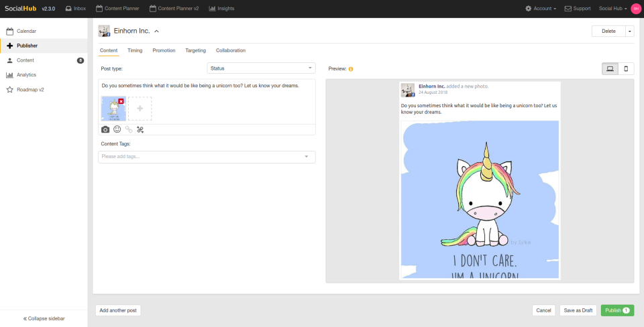Click Add another post
This screenshot has width=644, height=327.
click(118, 311)
